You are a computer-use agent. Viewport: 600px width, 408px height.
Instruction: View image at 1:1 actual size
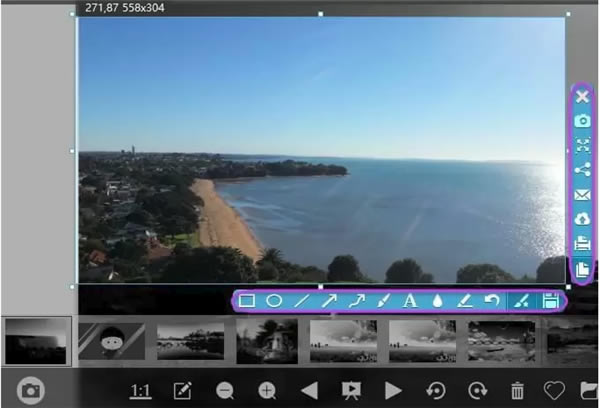coord(140,391)
